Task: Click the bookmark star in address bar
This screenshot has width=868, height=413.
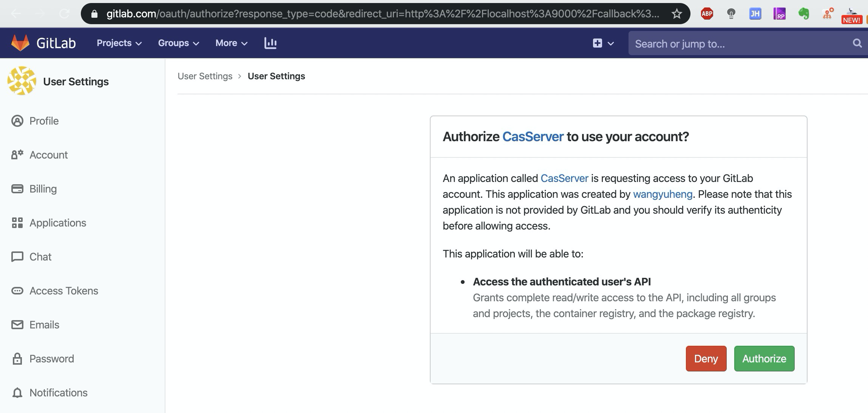Action: 676,14
